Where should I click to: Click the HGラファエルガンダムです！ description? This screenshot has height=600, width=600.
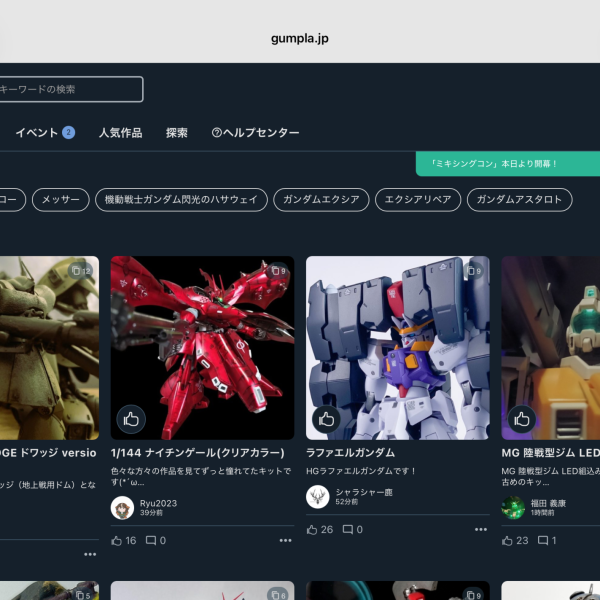tap(361, 471)
